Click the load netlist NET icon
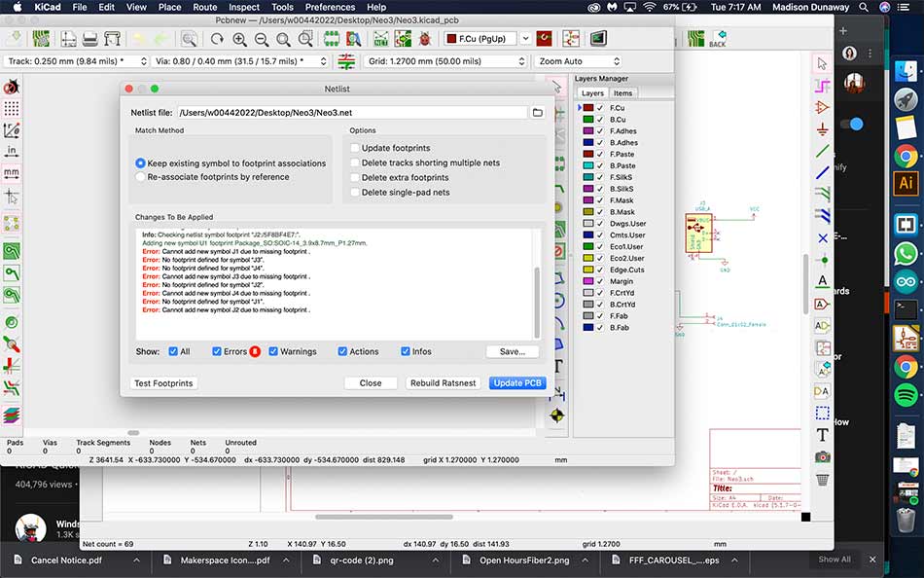 [380, 39]
